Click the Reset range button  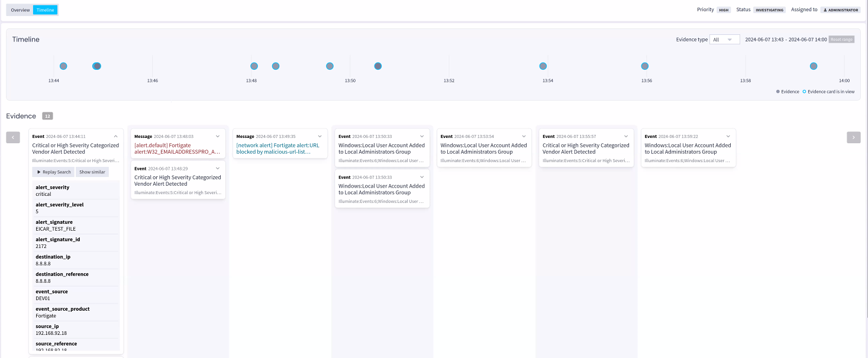[x=841, y=40]
